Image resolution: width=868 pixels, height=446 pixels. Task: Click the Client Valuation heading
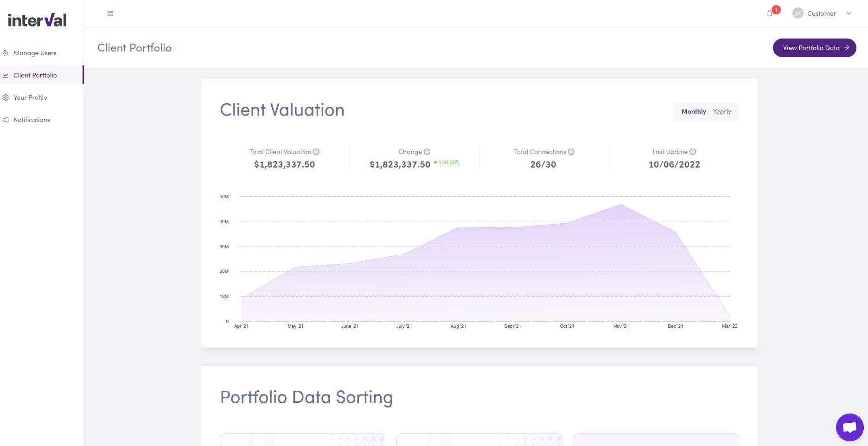pos(282,110)
